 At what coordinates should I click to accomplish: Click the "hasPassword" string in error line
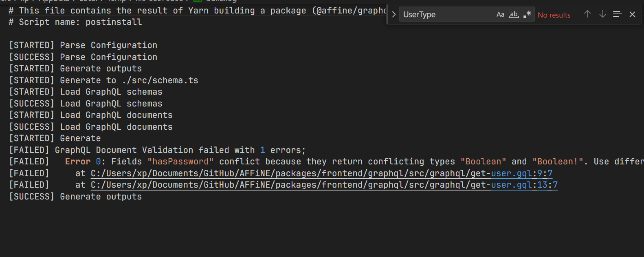(x=180, y=162)
